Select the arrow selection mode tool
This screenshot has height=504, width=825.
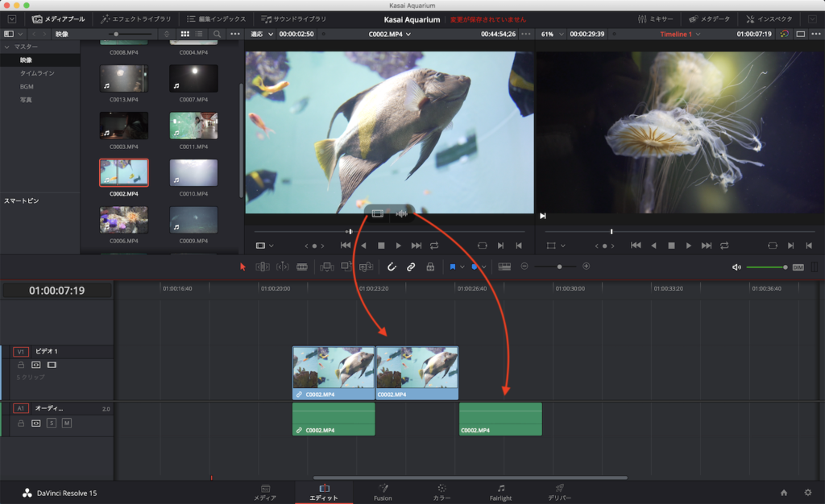tap(243, 266)
